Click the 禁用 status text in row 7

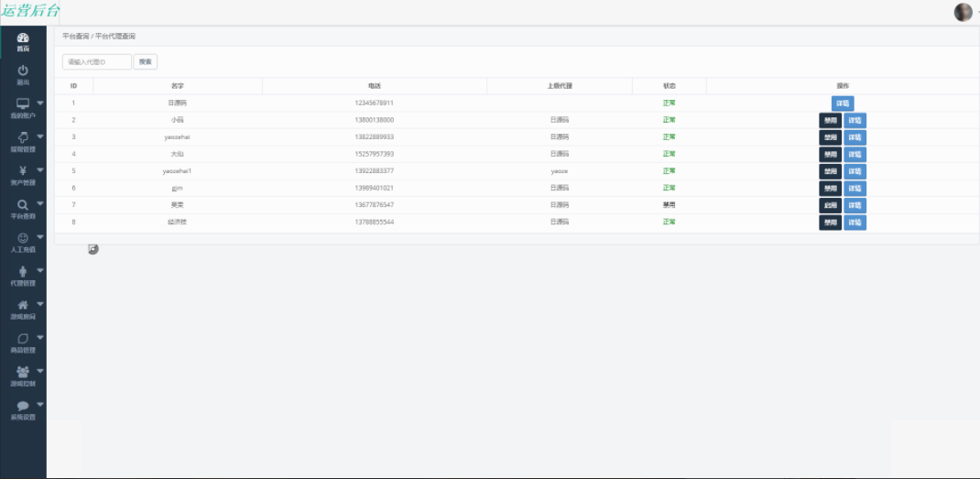click(x=670, y=204)
